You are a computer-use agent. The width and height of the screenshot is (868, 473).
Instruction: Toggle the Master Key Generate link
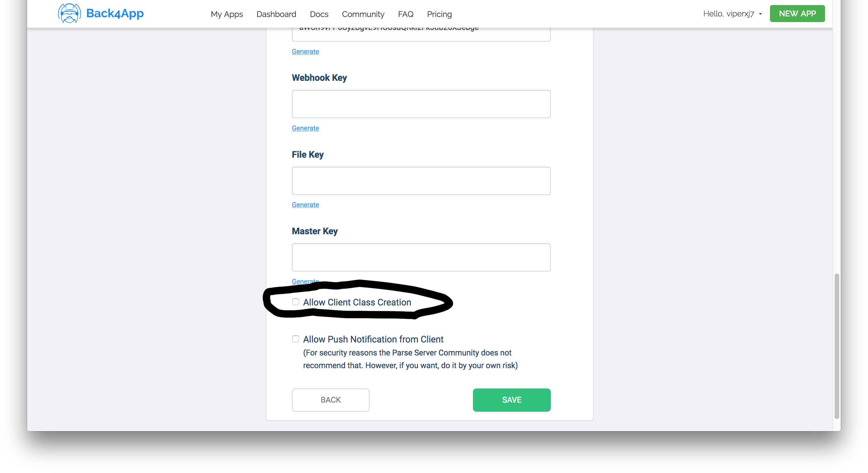pyautogui.click(x=305, y=281)
